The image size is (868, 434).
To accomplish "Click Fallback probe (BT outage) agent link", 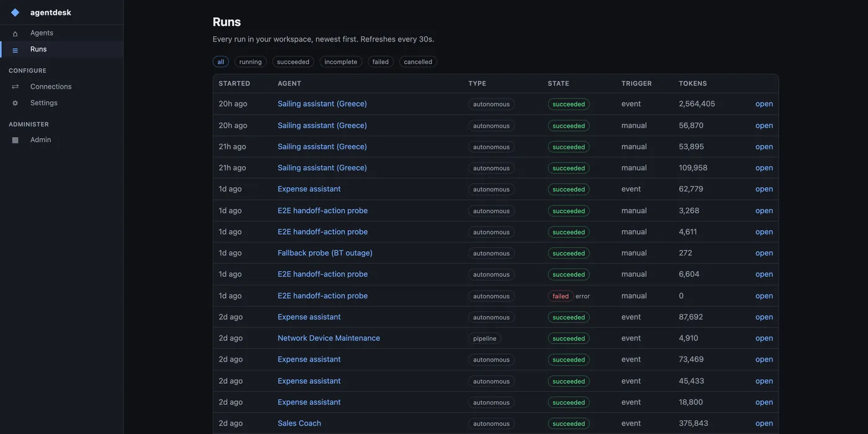I will coord(325,252).
